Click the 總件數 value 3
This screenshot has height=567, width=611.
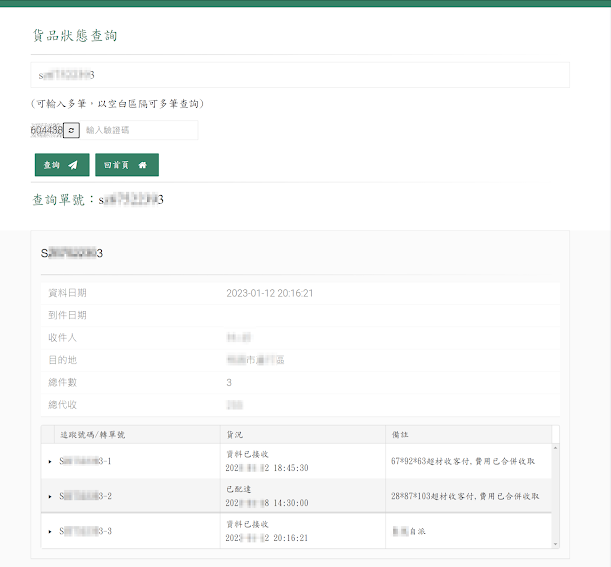(229, 383)
